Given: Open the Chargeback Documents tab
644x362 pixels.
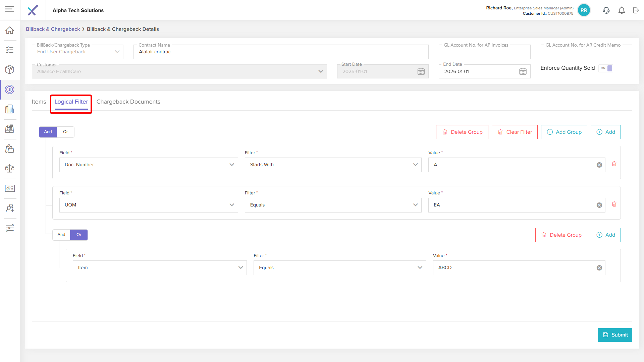Looking at the screenshot, I should click(x=128, y=102).
